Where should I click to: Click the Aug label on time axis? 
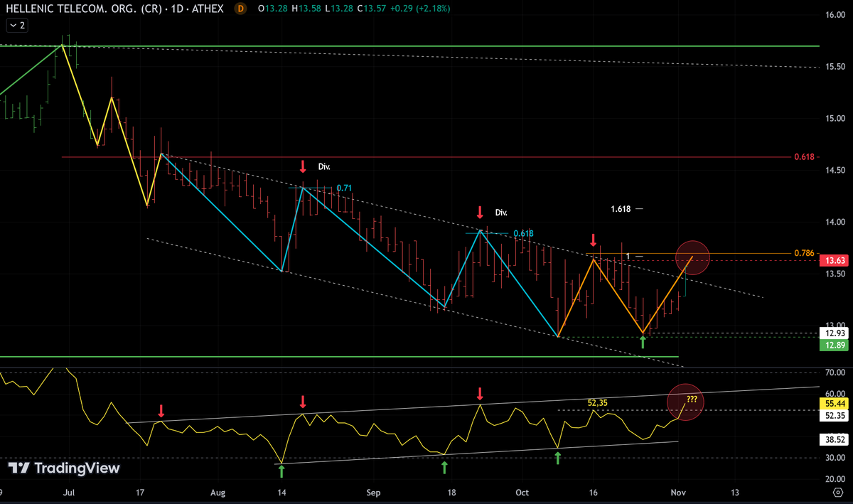(218, 492)
